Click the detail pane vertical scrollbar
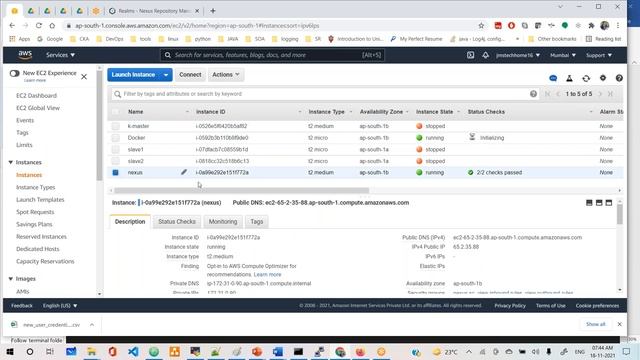This screenshot has width=640, height=360. pyautogui.click(x=620, y=214)
